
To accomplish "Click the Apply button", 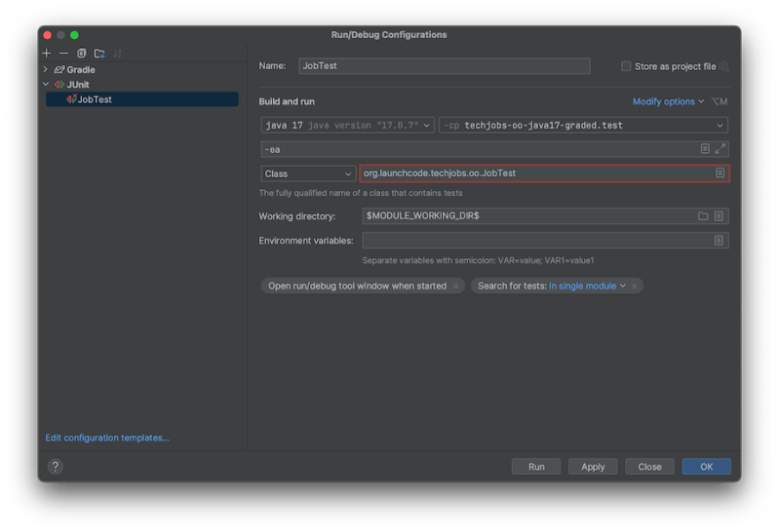I will (593, 467).
